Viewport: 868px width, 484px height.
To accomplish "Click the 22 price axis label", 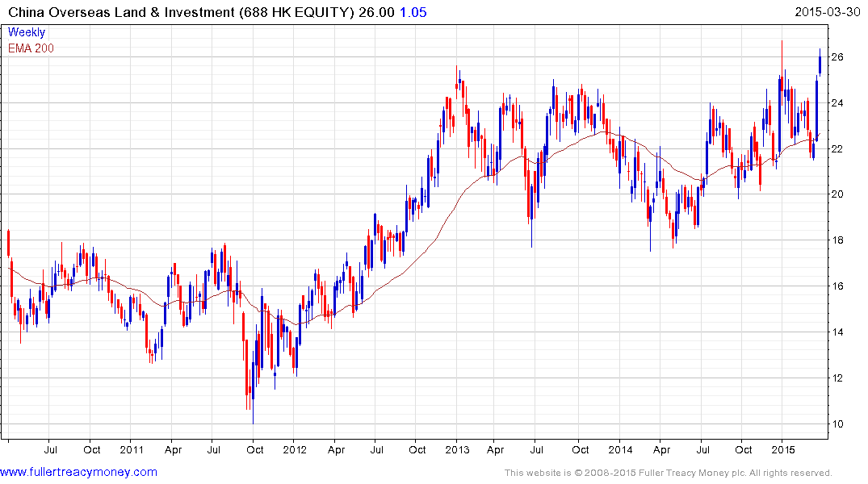I will 837,148.
